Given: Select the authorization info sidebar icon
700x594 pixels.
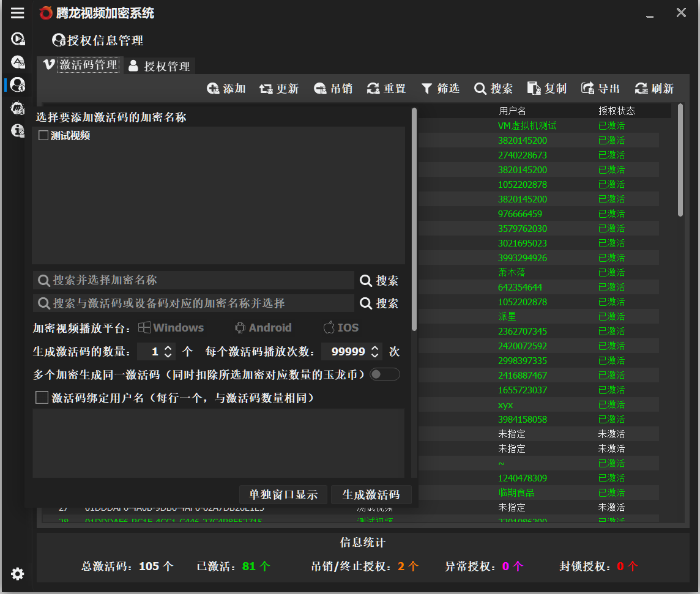Looking at the screenshot, I should (17, 84).
